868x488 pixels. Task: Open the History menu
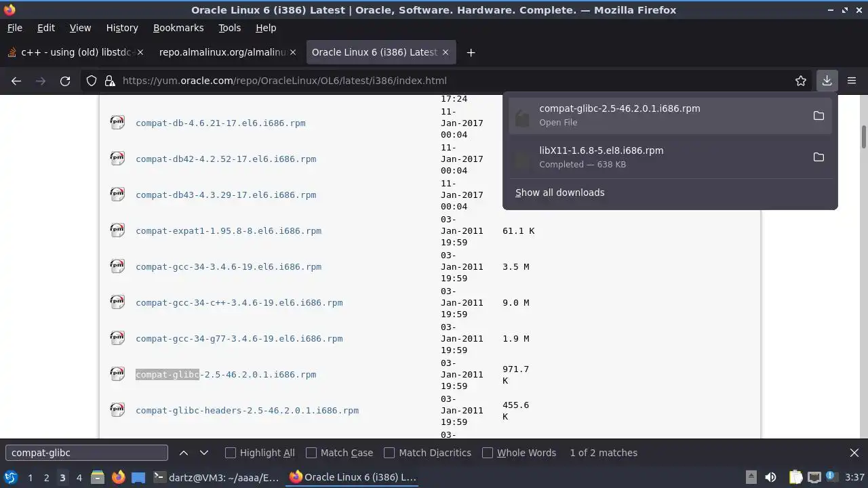coord(122,28)
